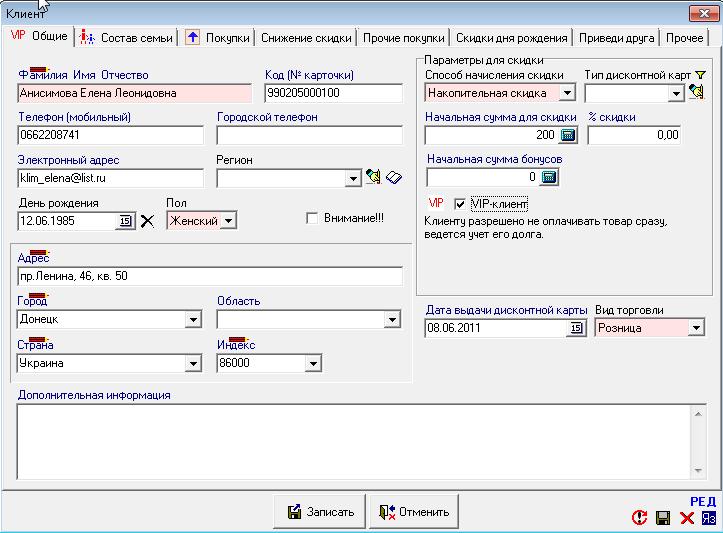Open the Вид торговли dropdown
This screenshot has height=533, width=723.
pos(696,328)
